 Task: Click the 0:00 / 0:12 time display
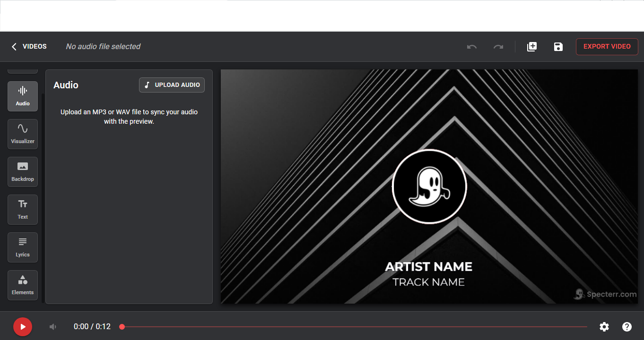pyautogui.click(x=92, y=327)
